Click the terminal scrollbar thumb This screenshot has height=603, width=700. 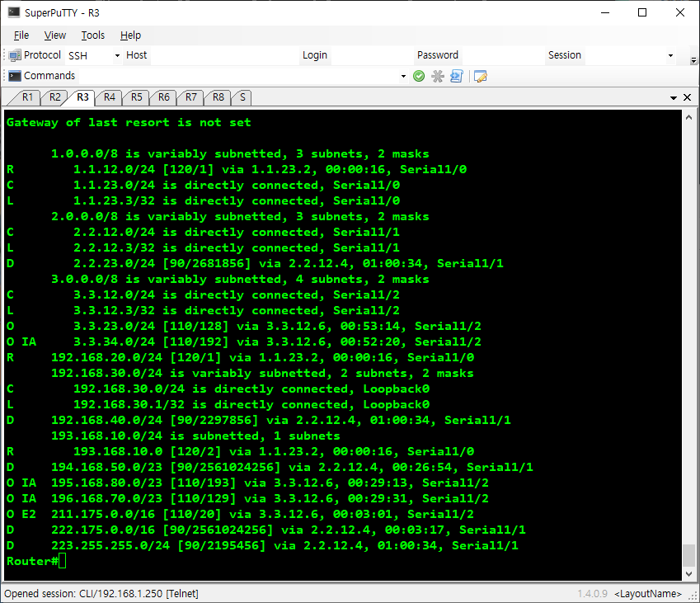click(x=688, y=555)
